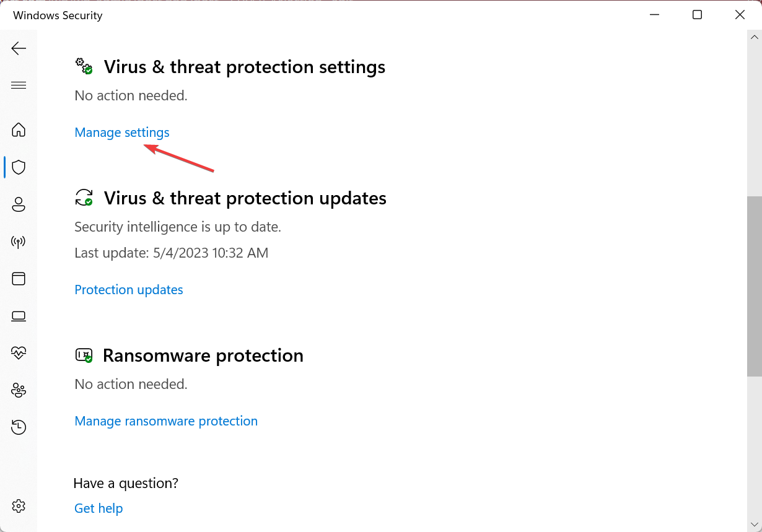Select the Virus & threat protection shield icon
Screen dimensions: 762x532
point(19,167)
